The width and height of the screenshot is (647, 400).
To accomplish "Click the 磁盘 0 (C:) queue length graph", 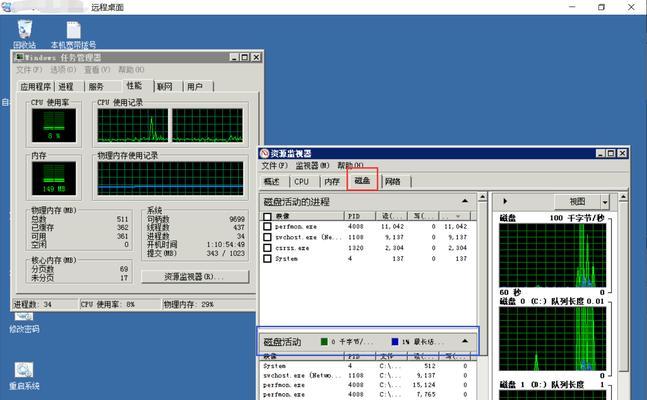I will 553,339.
